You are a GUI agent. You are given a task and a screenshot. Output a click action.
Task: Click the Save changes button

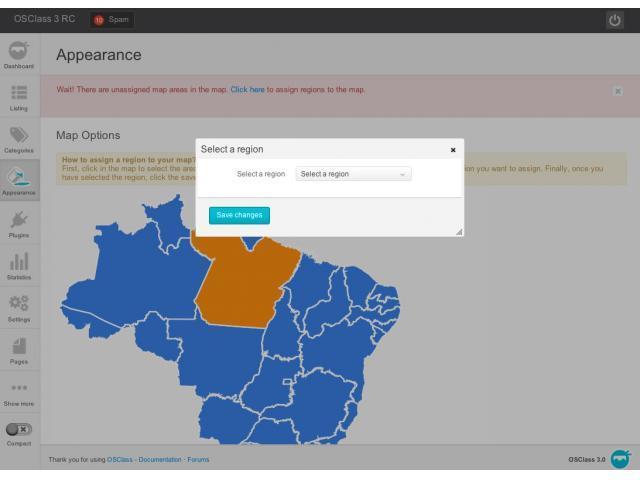tap(239, 215)
